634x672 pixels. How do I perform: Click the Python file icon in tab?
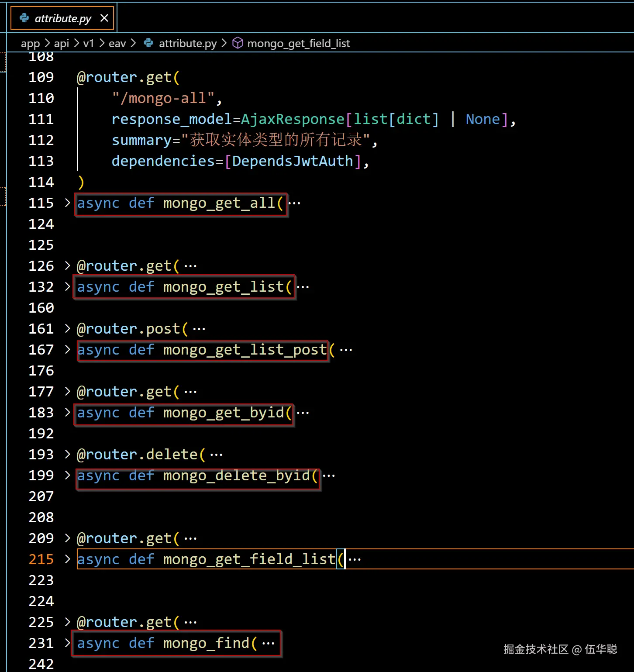click(x=24, y=18)
